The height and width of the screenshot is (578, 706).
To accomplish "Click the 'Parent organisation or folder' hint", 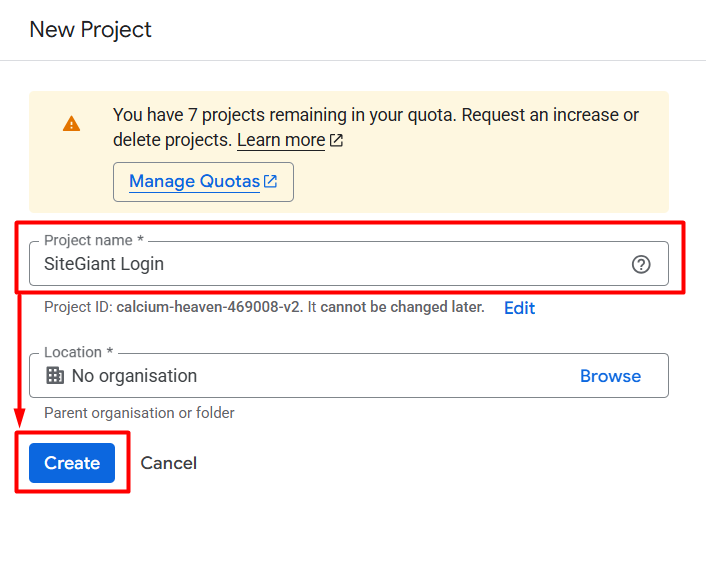I will 139,413.
